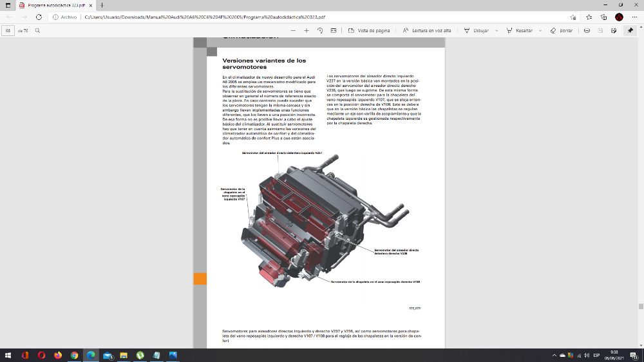Click the save icon in PDF toolbar
The width and height of the screenshot is (644, 362).
[x=600, y=30]
